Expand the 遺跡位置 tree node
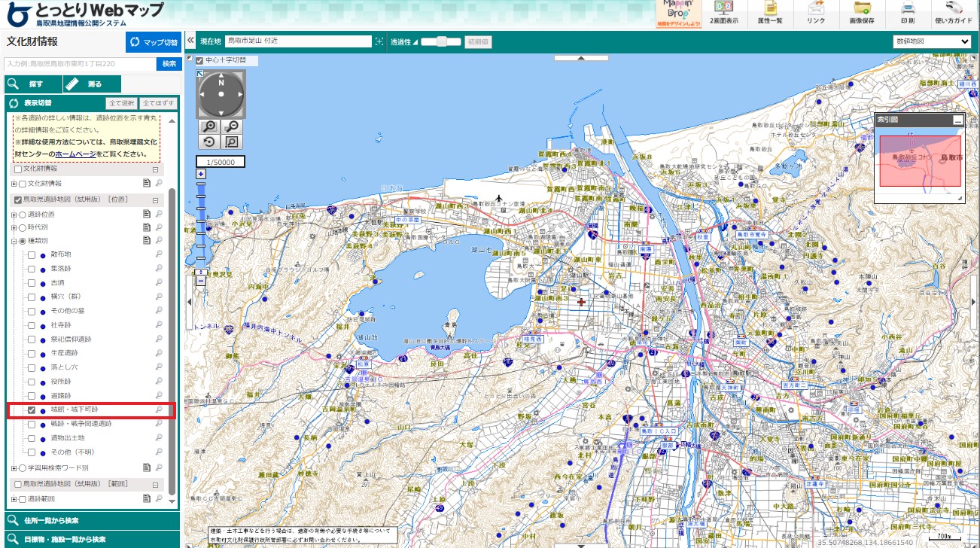The image size is (980, 548). point(14,215)
